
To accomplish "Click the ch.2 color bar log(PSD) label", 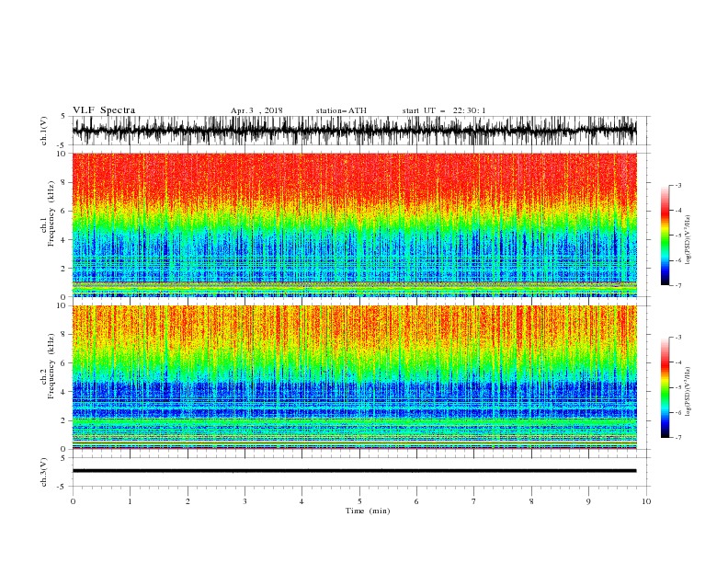I will [x=688, y=391].
